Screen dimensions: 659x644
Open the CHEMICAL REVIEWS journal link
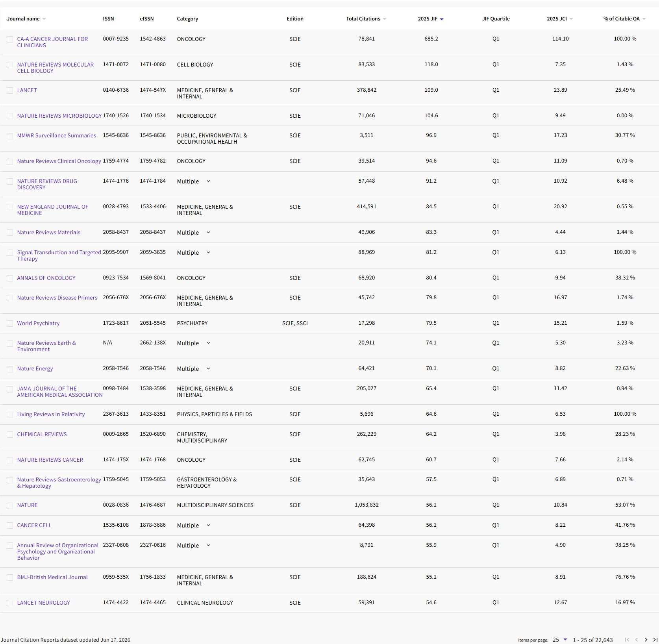click(42, 435)
